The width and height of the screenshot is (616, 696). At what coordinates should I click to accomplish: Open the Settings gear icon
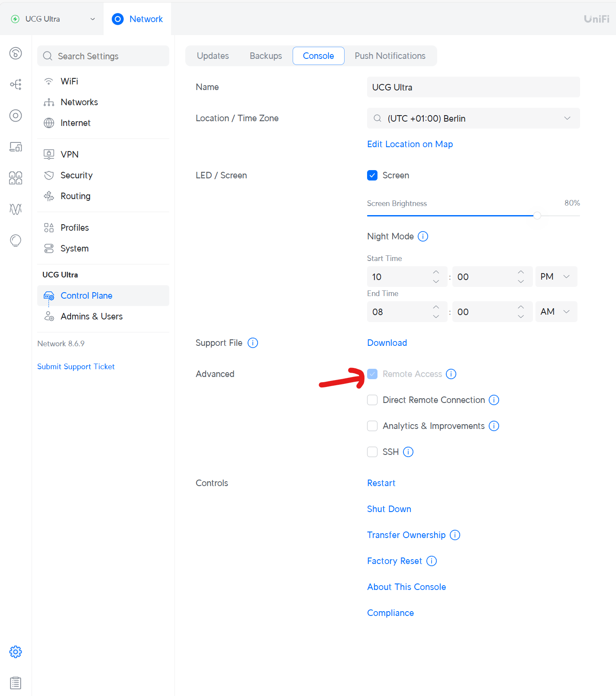coord(16,652)
